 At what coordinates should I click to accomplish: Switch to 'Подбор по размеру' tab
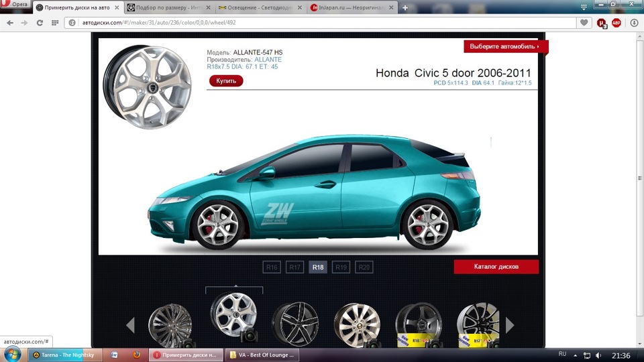click(168, 8)
